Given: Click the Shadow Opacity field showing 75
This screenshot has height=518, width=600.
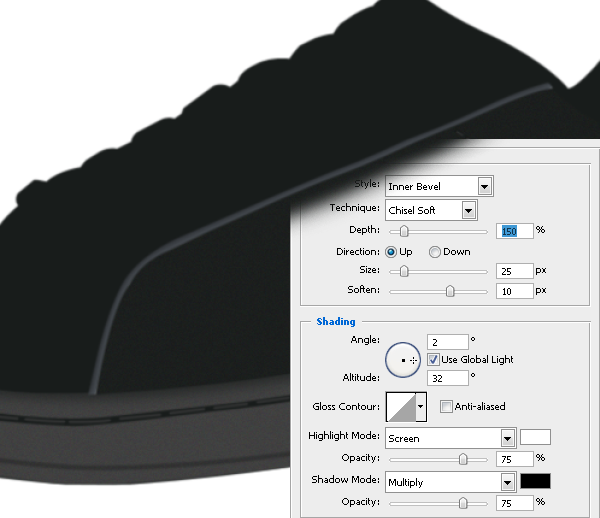Looking at the screenshot, I should click(514, 503).
